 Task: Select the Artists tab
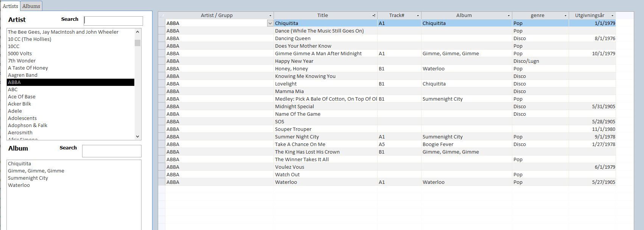[x=10, y=6]
